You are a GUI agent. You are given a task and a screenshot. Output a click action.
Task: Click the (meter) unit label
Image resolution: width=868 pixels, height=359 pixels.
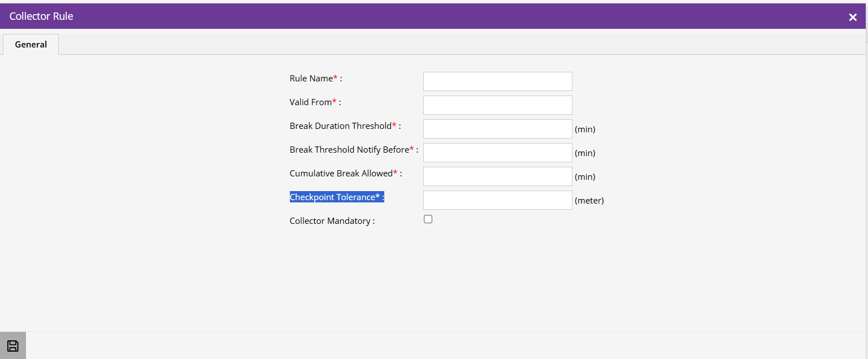(x=589, y=201)
